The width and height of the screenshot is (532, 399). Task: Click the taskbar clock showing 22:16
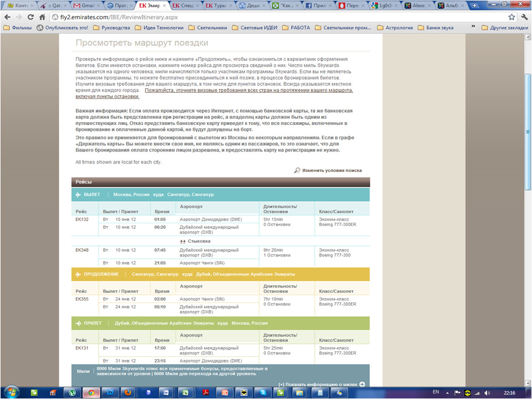(x=509, y=393)
